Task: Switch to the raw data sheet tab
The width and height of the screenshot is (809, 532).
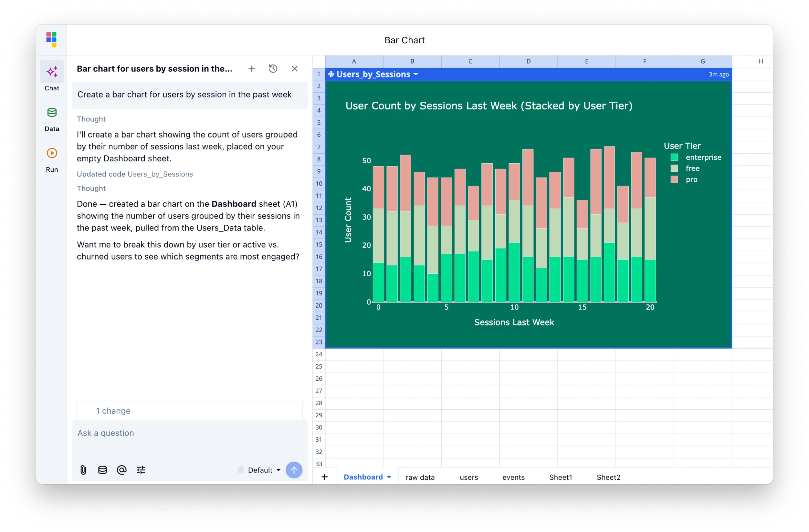Action: pos(420,477)
